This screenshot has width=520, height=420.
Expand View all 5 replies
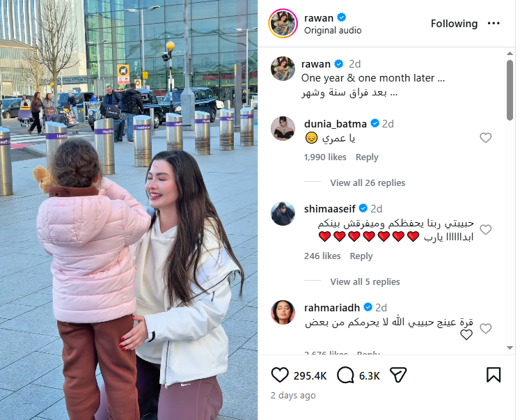(x=365, y=281)
